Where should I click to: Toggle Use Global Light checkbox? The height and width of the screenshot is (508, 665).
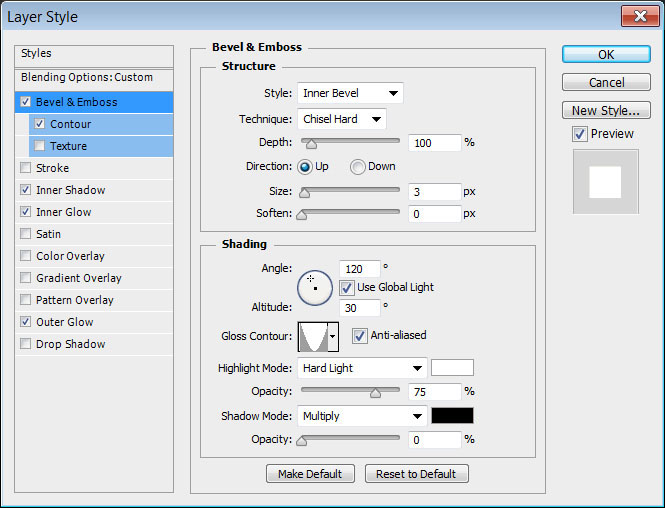347,287
